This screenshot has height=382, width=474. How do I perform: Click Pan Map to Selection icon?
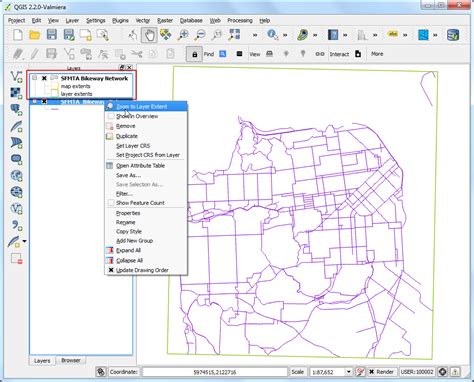click(x=166, y=35)
